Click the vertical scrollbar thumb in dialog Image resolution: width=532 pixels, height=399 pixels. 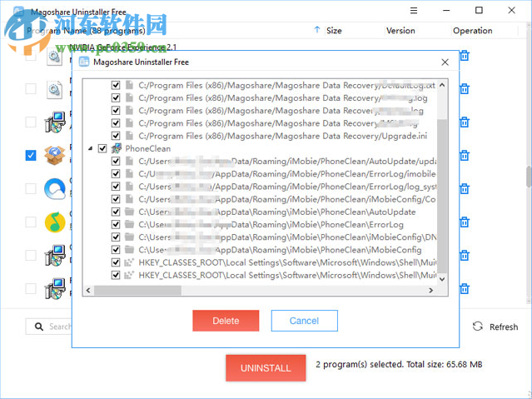point(442,196)
